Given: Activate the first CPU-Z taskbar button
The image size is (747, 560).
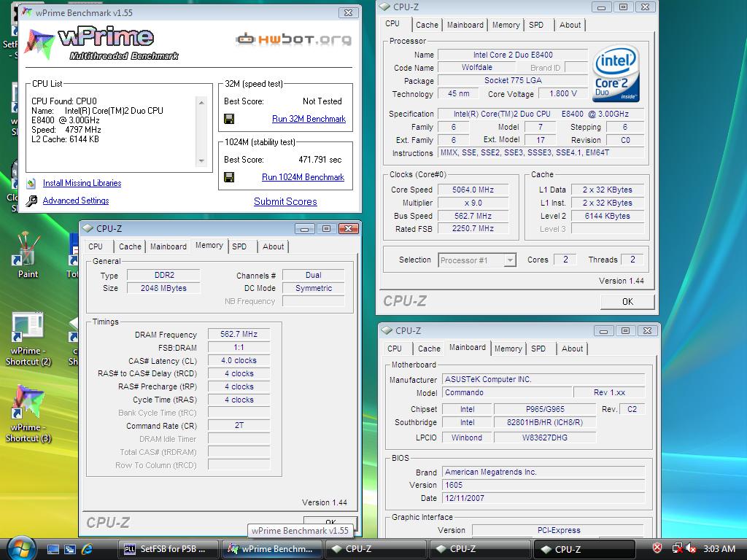Looking at the screenshot, I should click(376, 549).
